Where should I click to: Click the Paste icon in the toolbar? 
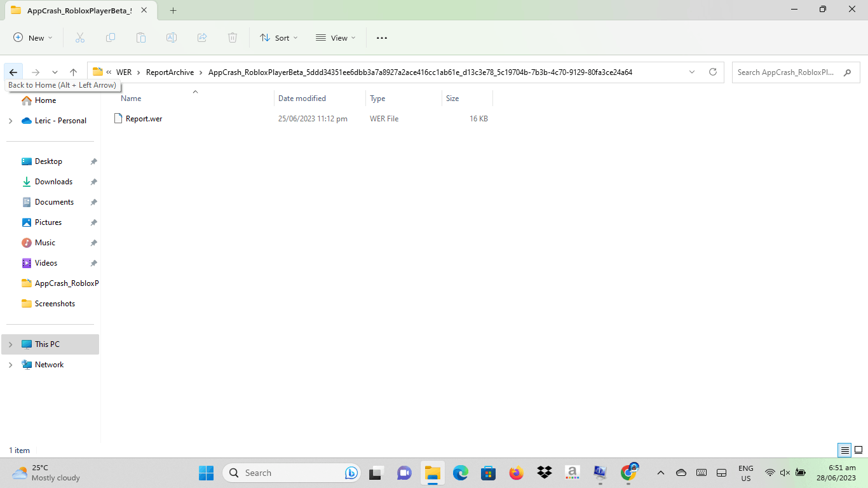pos(141,37)
